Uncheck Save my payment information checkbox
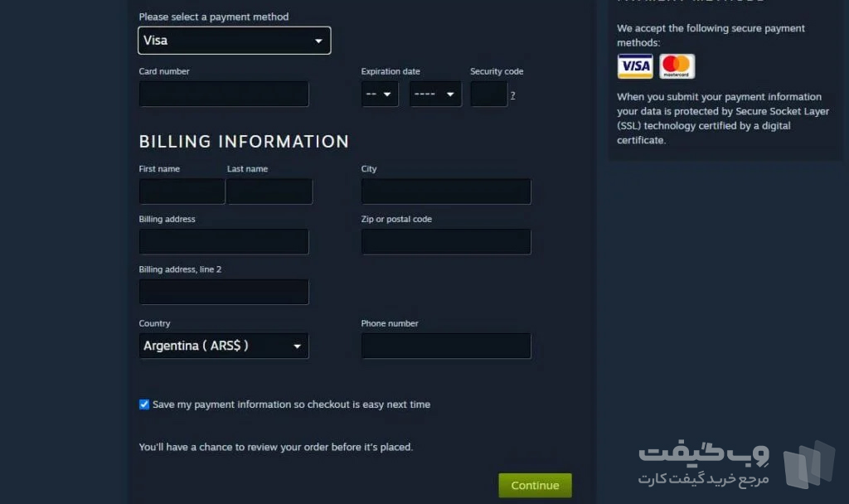849x504 pixels. [144, 405]
